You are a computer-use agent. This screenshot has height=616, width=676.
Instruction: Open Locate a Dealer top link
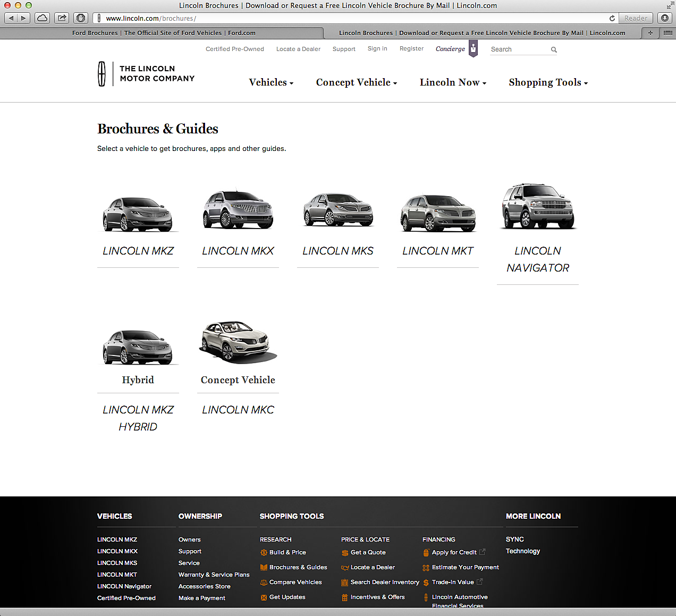(x=298, y=49)
